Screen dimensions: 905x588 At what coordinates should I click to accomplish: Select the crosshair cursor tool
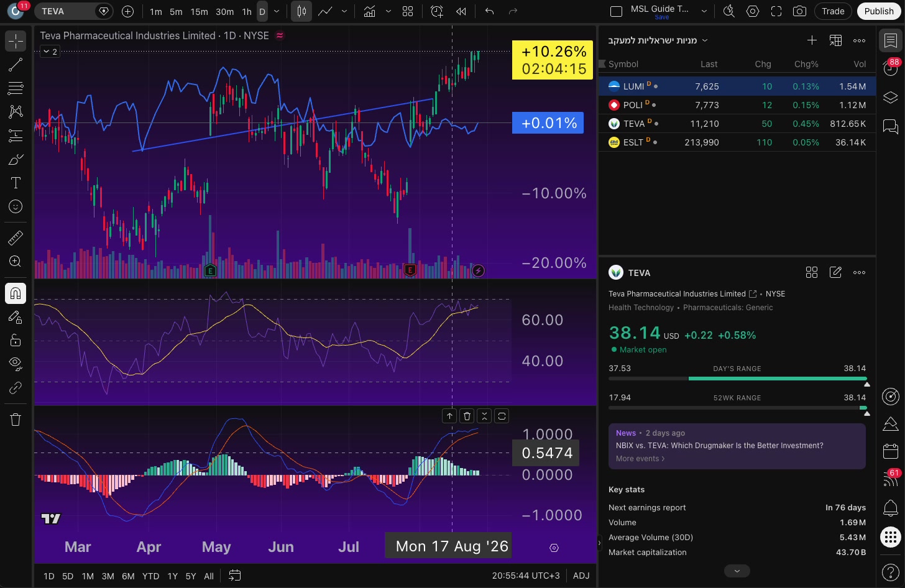[16, 41]
